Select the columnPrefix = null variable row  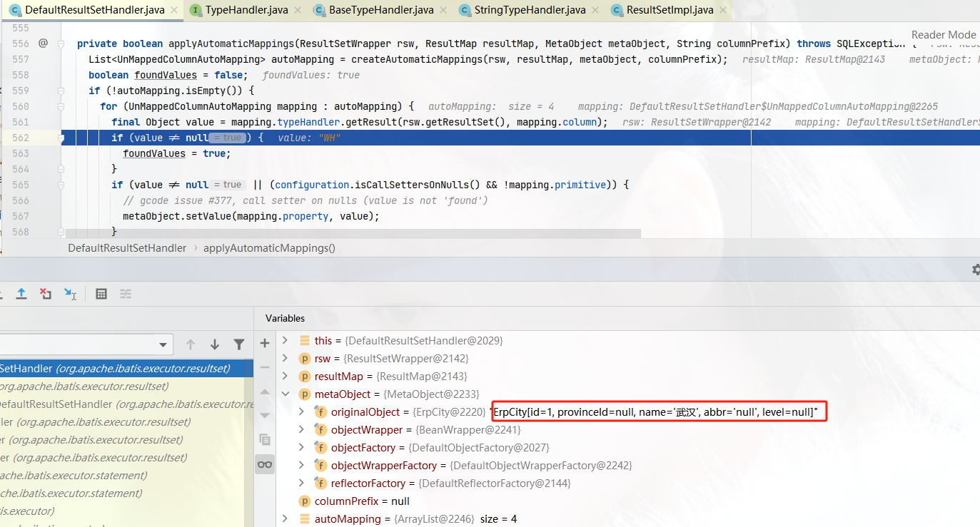628,501
